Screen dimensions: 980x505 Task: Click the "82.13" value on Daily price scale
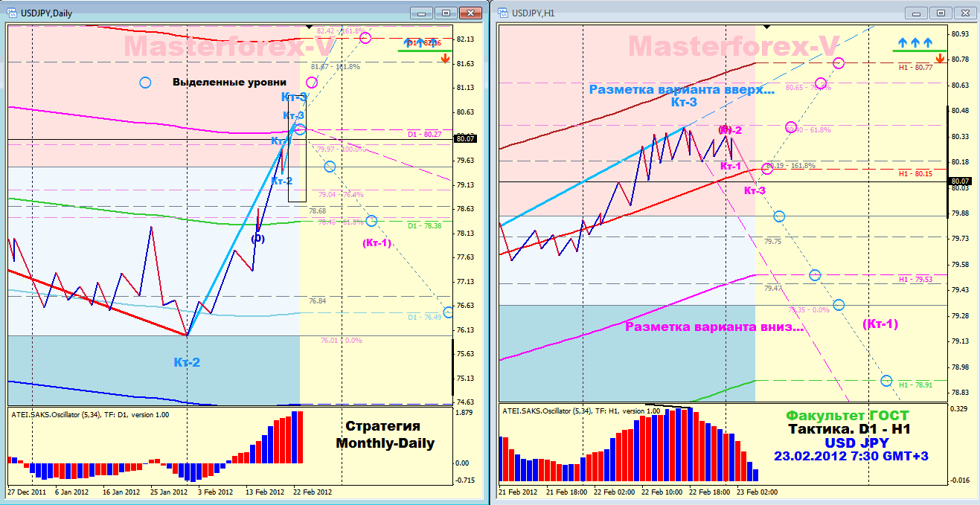click(x=467, y=39)
